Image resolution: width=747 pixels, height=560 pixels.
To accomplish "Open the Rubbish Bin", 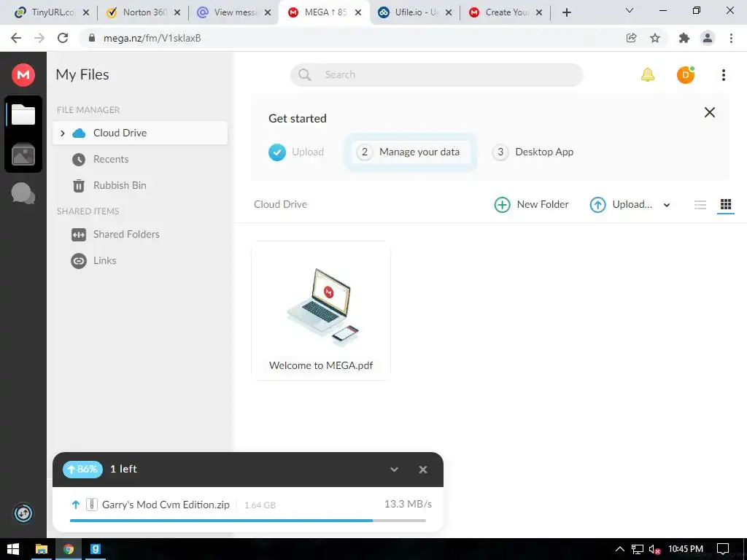I will (120, 185).
